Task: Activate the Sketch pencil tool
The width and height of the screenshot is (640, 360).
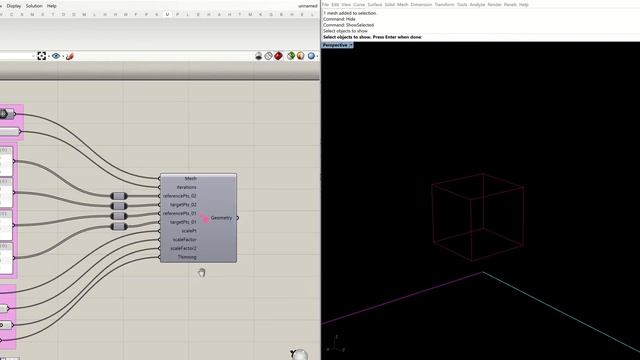Action: click(x=70, y=56)
